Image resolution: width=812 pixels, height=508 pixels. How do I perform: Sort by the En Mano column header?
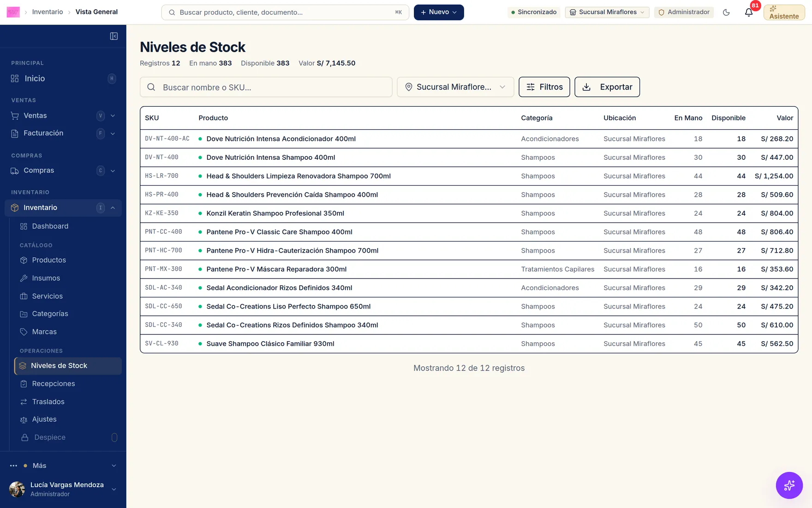click(688, 118)
